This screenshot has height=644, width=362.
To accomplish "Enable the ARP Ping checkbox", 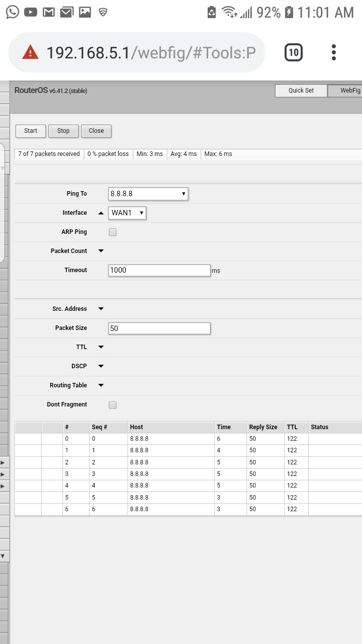I will tap(113, 232).
